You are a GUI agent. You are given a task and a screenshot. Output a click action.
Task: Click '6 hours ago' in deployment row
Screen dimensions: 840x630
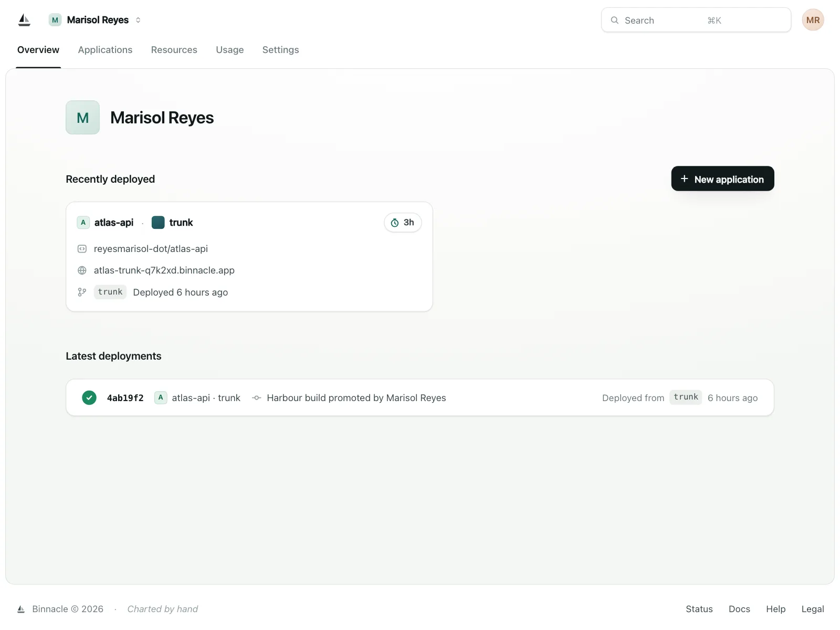[x=732, y=398]
